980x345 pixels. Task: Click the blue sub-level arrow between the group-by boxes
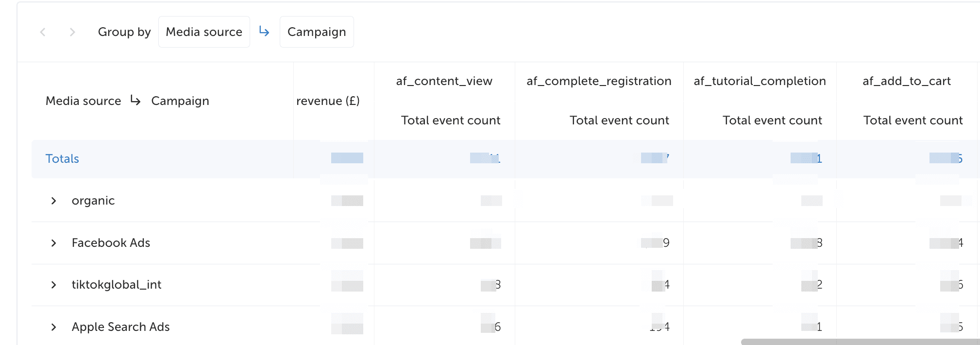pyautogui.click(x=264, y=32)
